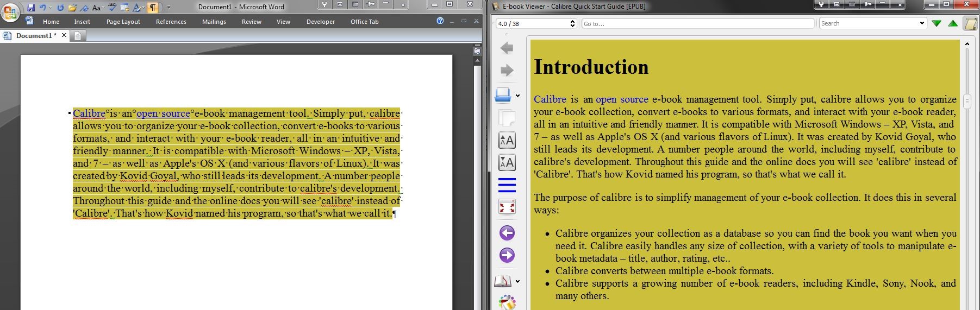Open the Home ribbon tab

coord(51,22)
